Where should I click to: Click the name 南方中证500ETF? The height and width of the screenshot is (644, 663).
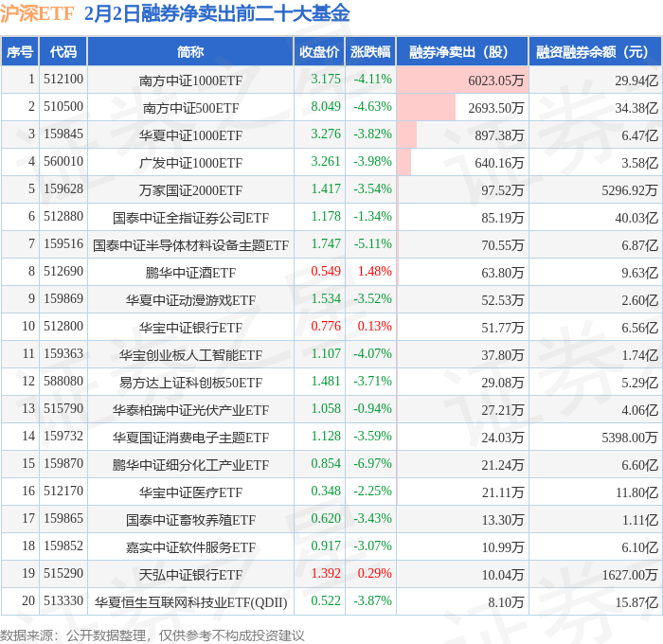pos(190,108)
